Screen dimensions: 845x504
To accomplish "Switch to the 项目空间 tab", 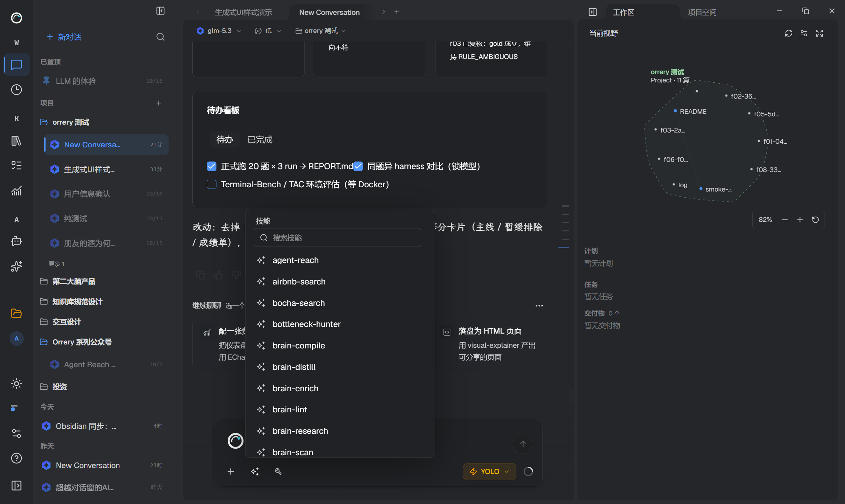I will (x=702, y=12).
